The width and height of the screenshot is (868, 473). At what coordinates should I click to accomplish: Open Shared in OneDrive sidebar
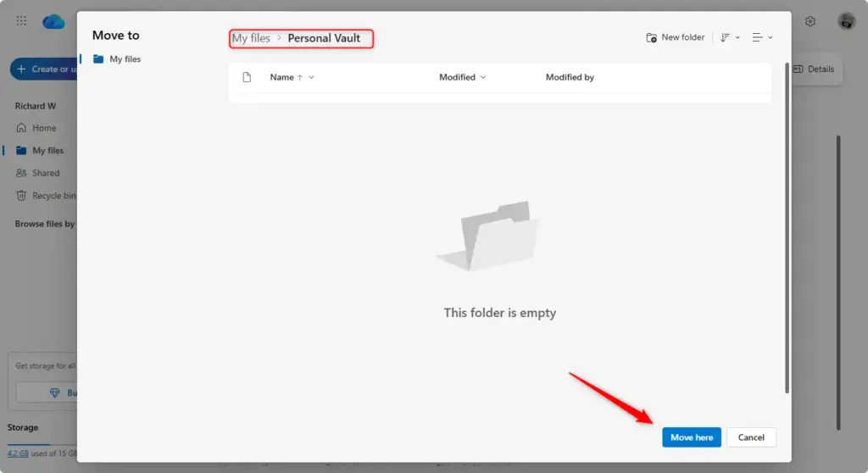pyautogui.click(x=44, y=173)
